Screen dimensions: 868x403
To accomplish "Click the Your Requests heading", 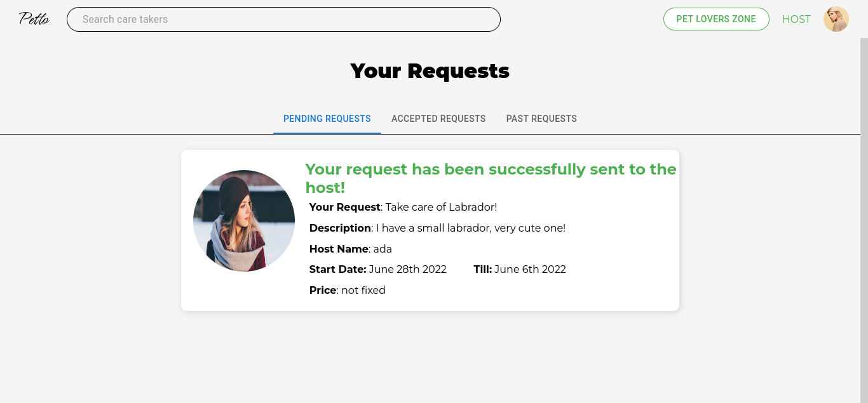I will [x=430, y=70].
